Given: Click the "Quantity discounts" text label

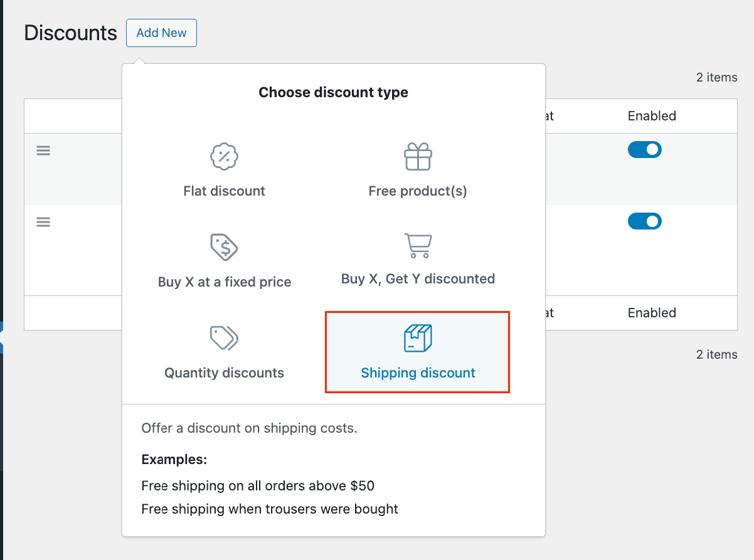Looking at the screenshot, I should coord(224,373).
